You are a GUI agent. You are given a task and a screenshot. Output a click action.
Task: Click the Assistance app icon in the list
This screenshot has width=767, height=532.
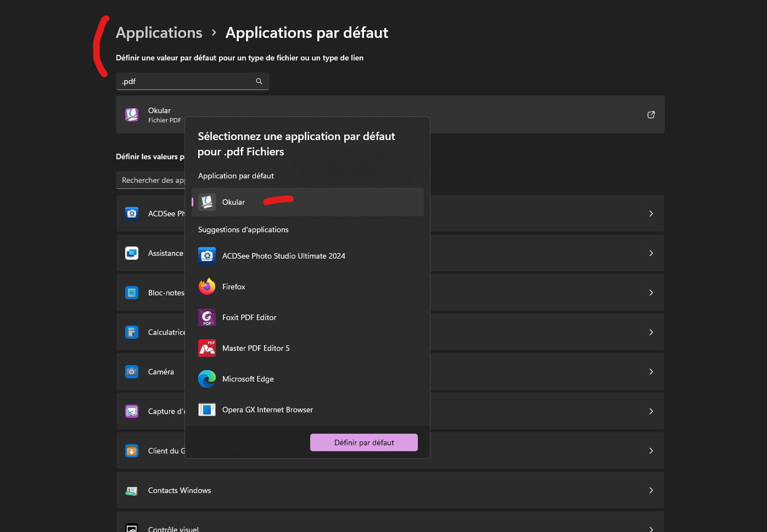click(x=132, y=253)
